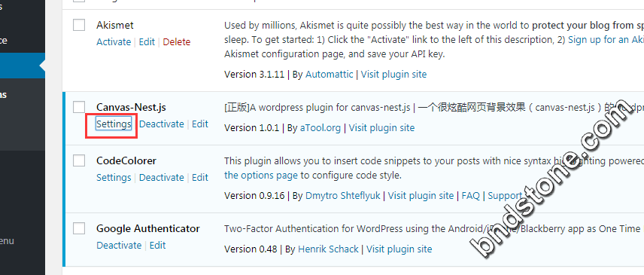Click the Canvas-Nest.js plugin name
The height and width of the screenshot is (275, 644).
coord(131,107)
